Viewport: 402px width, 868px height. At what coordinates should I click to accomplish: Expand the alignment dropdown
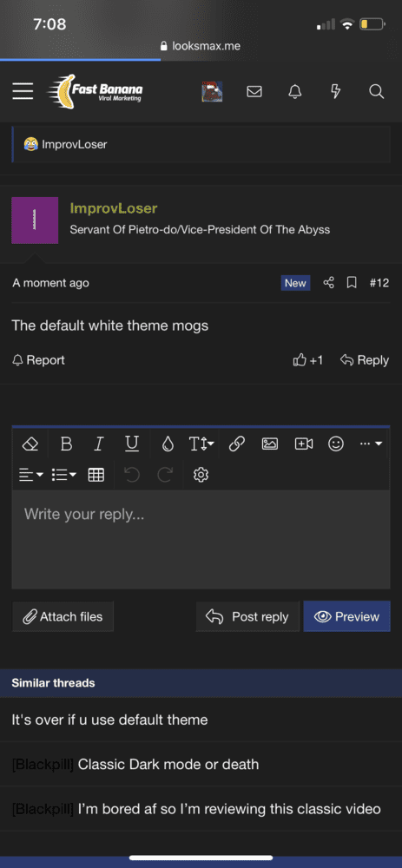click(31, 475)
